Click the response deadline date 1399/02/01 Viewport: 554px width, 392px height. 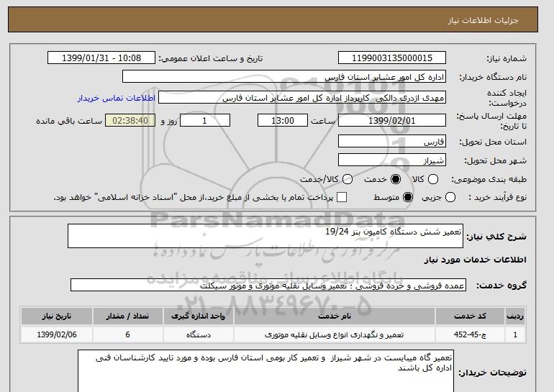[x=392, y=120]
